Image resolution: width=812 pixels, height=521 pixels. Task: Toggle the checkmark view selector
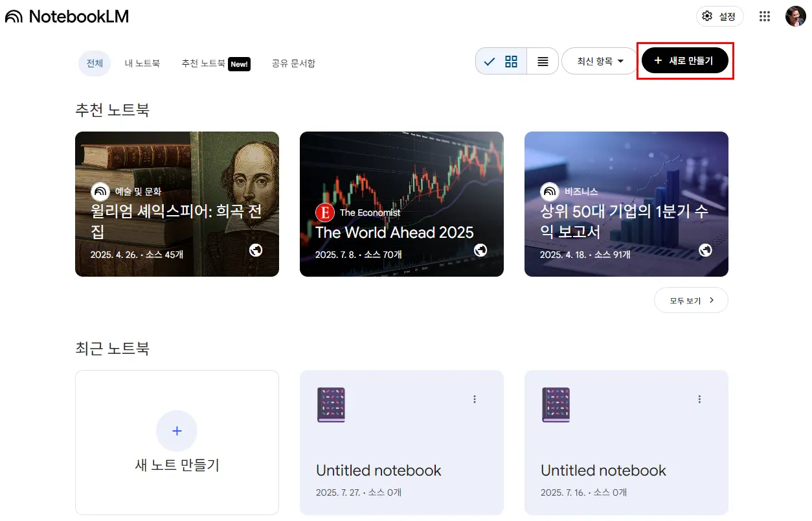point(489,60)
